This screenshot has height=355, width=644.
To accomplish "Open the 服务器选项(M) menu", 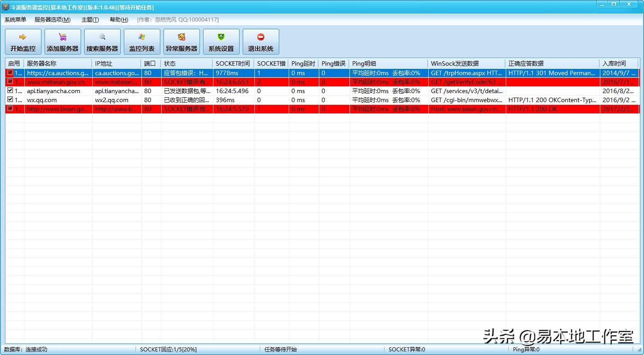I will coord(52,20).
